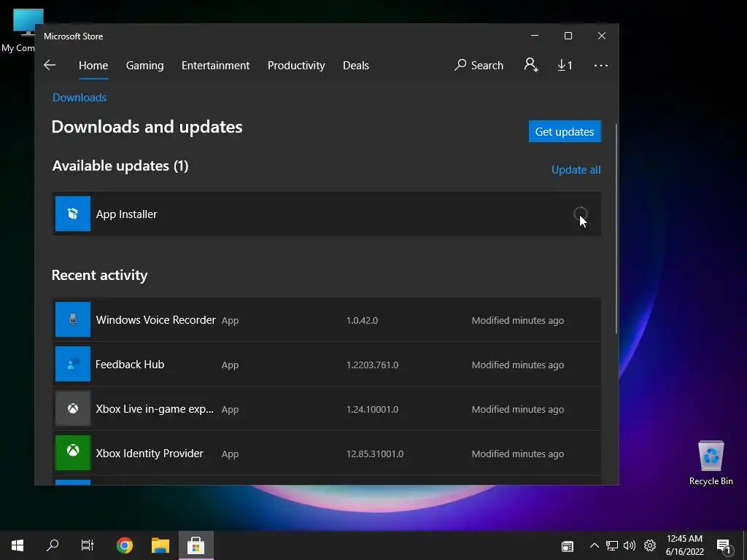Click the taskbar clock and date
The height and width of the screenshot is (560, 747).
pyautogui.click(x=684, y=545)
